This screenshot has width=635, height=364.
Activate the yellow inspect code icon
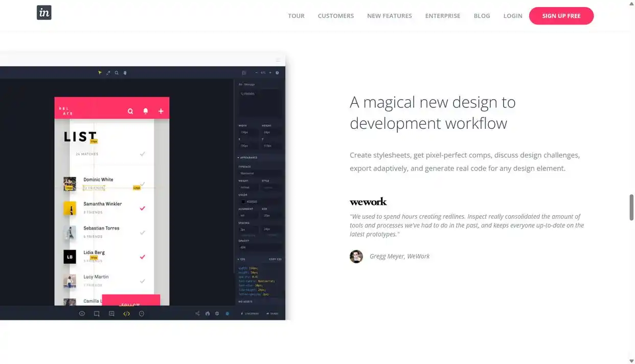click(126, 313)
